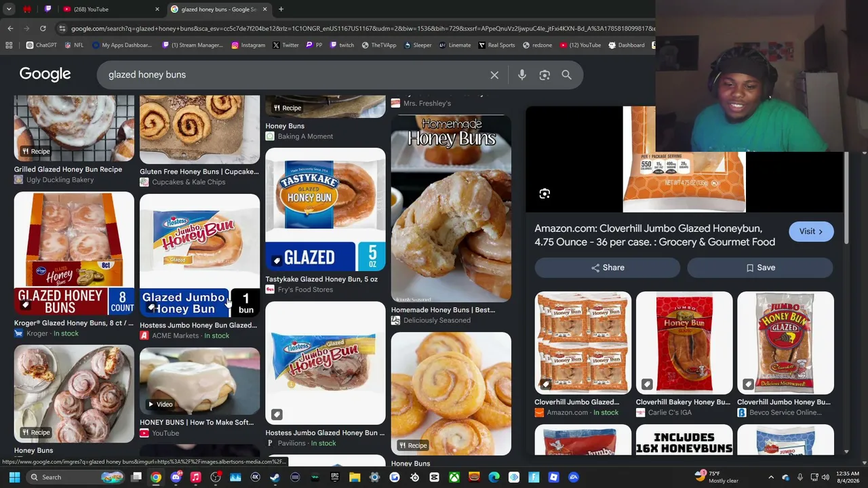
Task: Open the Homemade Honey Buns image
Action: click(x=451, y=209)
